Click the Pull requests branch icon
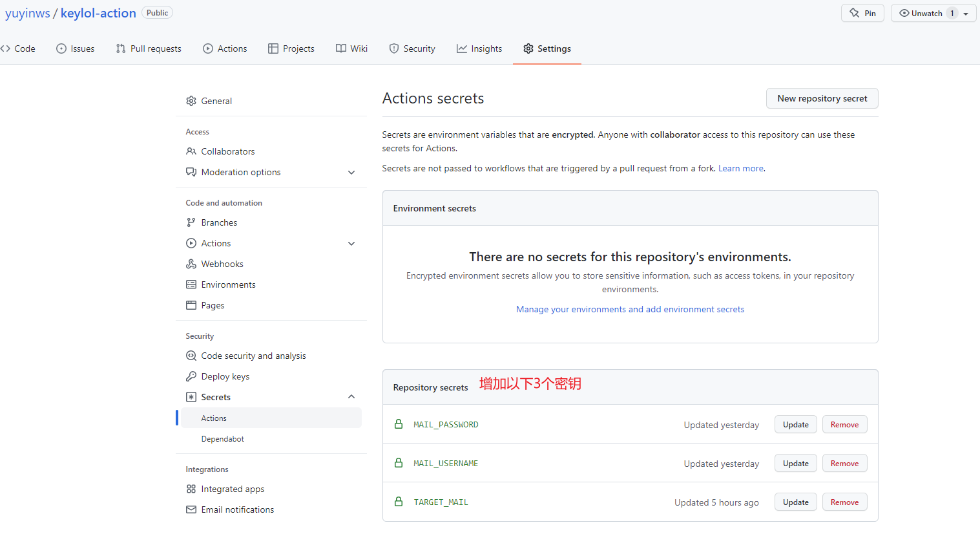Viewport: 980px width, 536px height. point(121,48)
